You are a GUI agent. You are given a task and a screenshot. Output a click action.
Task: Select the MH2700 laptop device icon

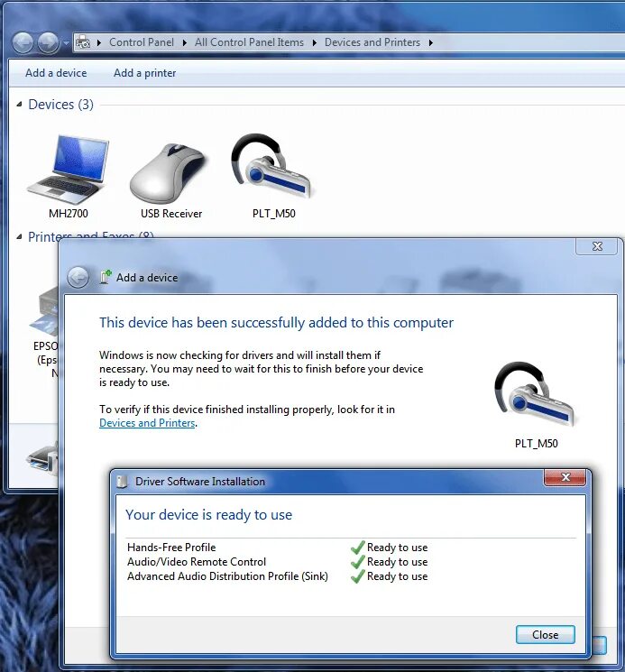(69, 170)
